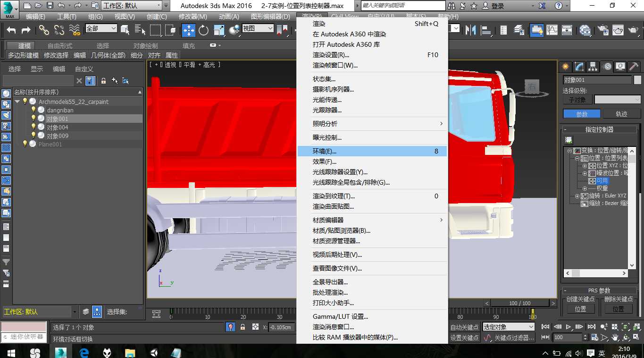Click the 轨迹 button in Motion panel
644x358 pixels.
pyautogui.click(x=621, y=114)
